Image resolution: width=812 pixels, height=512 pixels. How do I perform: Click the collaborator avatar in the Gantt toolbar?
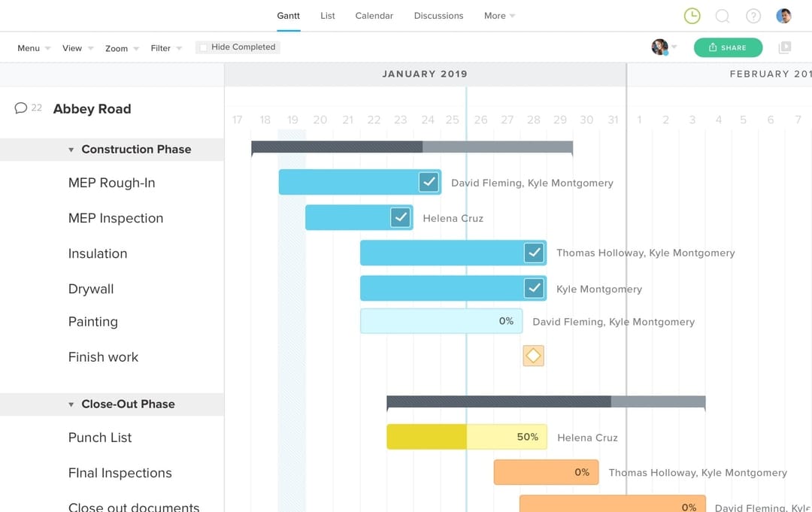click(x=659, y=47)
